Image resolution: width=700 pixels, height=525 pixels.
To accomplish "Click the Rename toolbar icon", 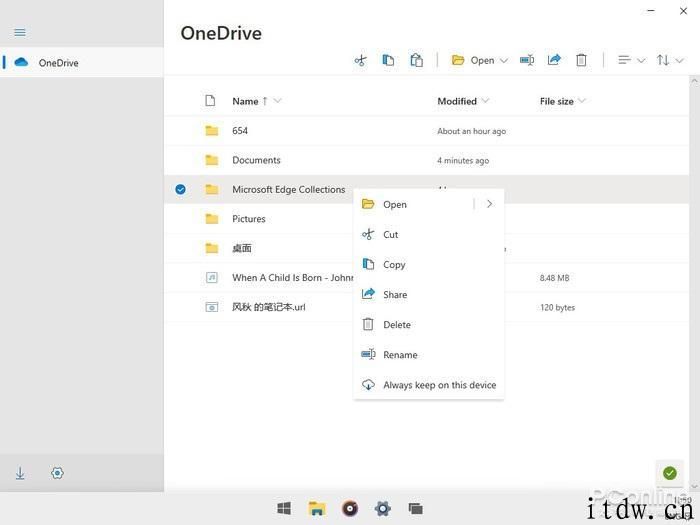I will pyautogui.click(x=527, y=60).
